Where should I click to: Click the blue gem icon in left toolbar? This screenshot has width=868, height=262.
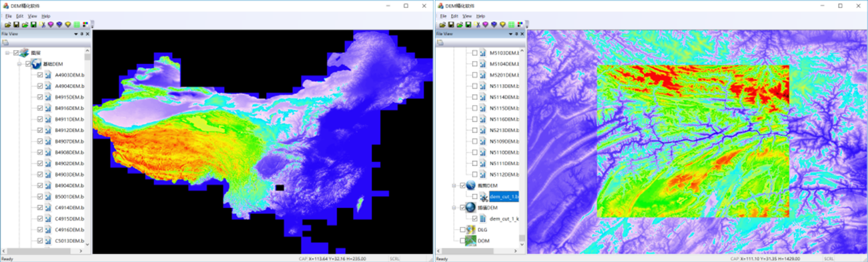coord(59,25)
